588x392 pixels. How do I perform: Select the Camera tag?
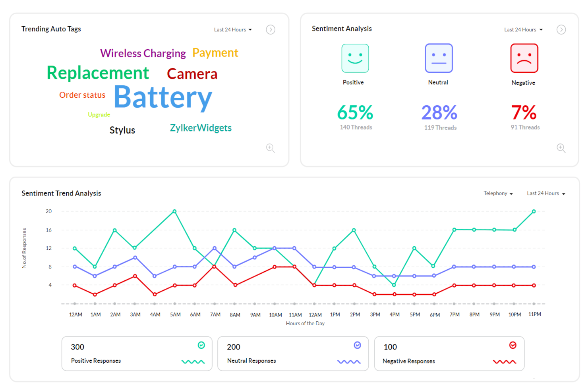(192, 74)
